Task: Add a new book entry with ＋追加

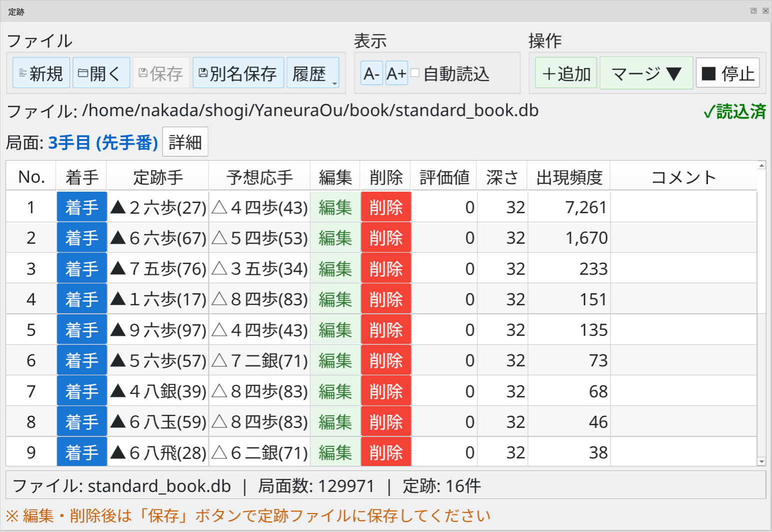Action: point(565,73)
